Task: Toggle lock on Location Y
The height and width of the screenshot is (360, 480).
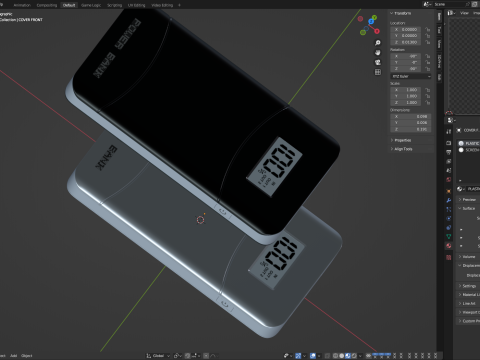Action: [x=428, y=36]
